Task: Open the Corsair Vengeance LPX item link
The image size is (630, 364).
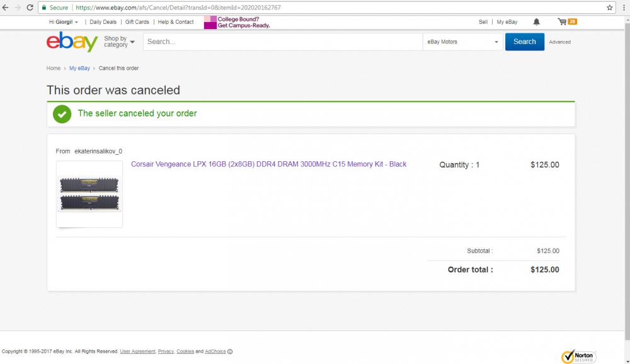Action: point(268,164)
